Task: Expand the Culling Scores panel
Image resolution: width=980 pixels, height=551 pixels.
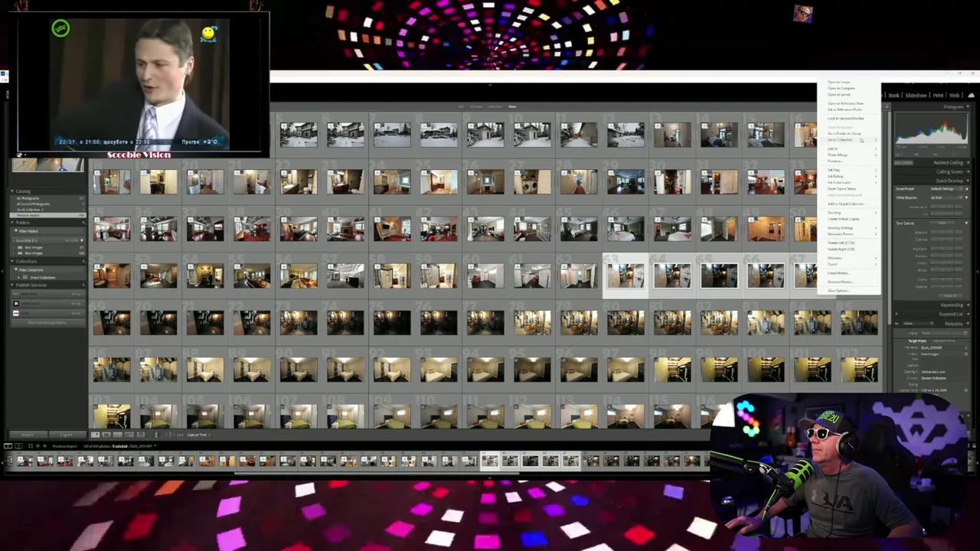Action: click(x=968, y=171)
